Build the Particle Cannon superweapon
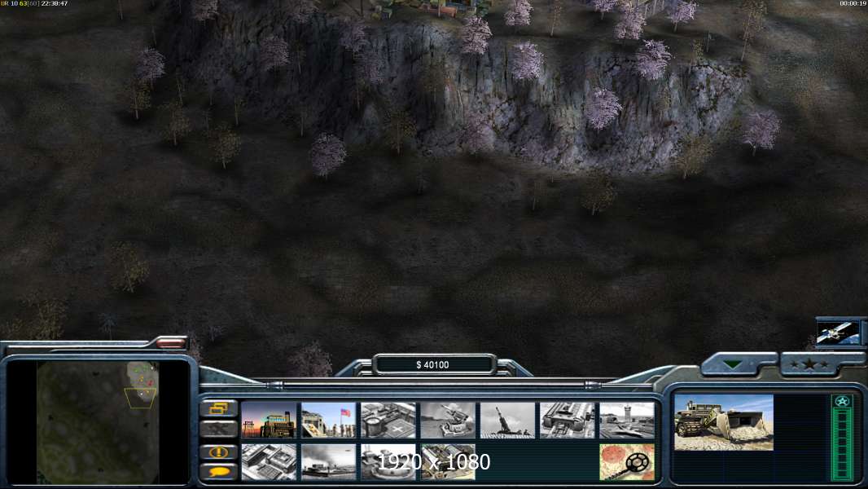868x489 pixels. [388, 462]
